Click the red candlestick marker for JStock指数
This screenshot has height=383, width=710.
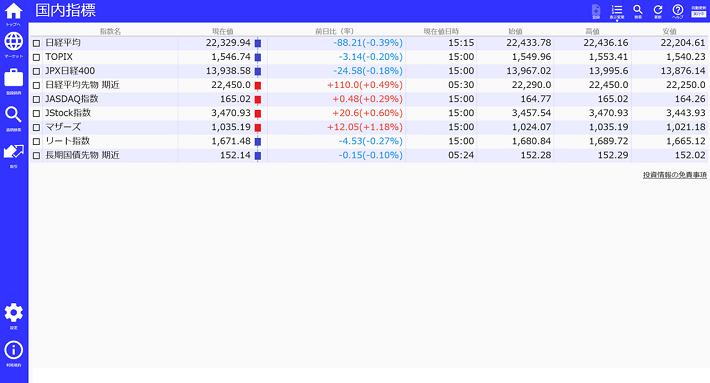(x=258, y=113)
